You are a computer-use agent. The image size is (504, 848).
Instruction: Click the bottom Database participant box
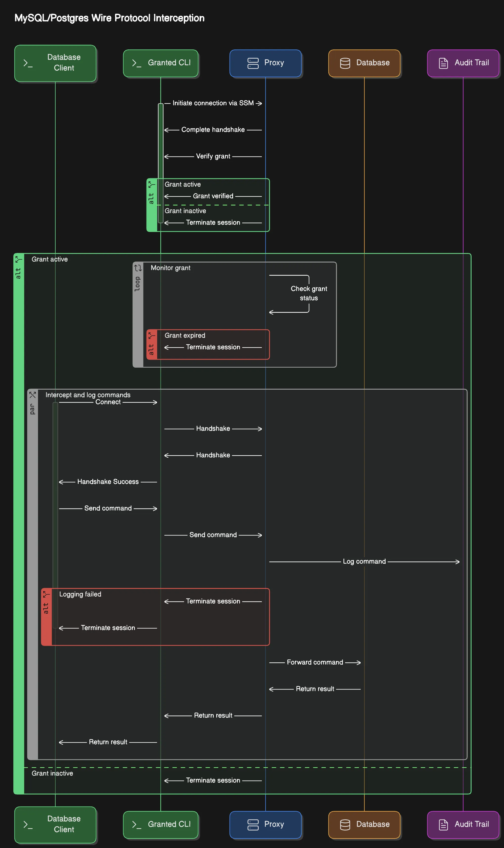coord(364,825)
